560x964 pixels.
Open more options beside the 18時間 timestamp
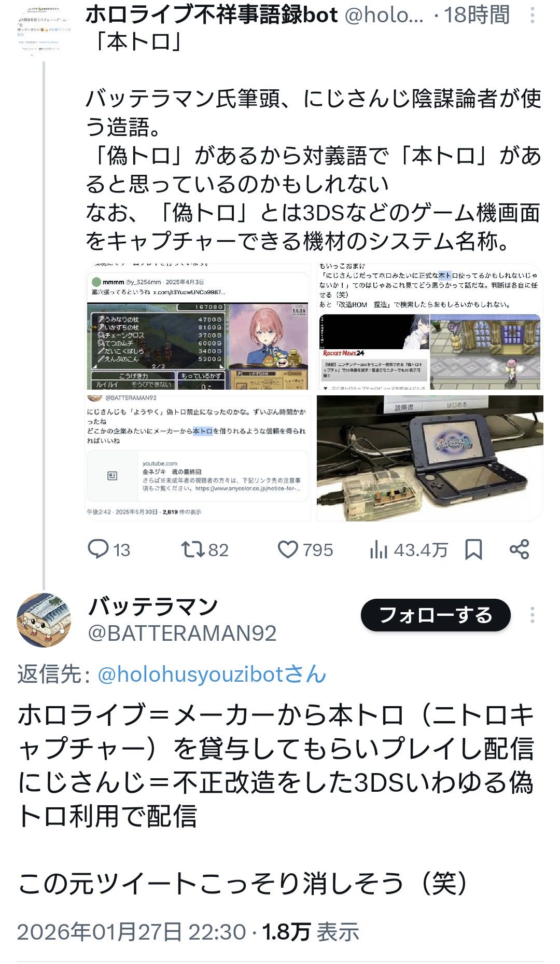pos(532,15)
